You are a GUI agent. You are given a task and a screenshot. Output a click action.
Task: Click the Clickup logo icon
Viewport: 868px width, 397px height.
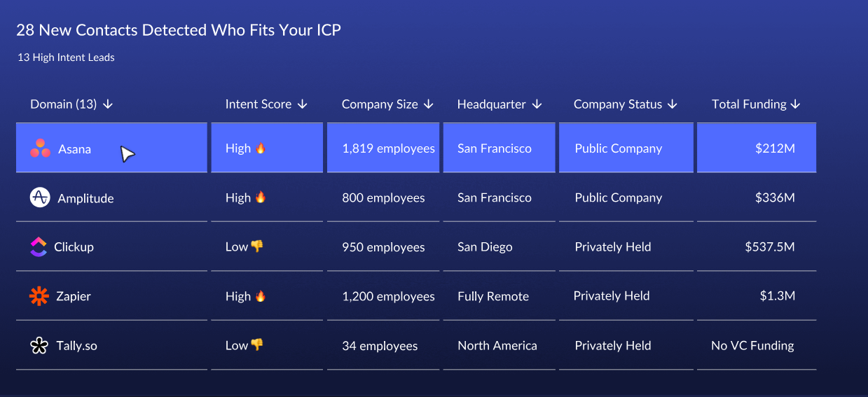(x=39, y=246)
